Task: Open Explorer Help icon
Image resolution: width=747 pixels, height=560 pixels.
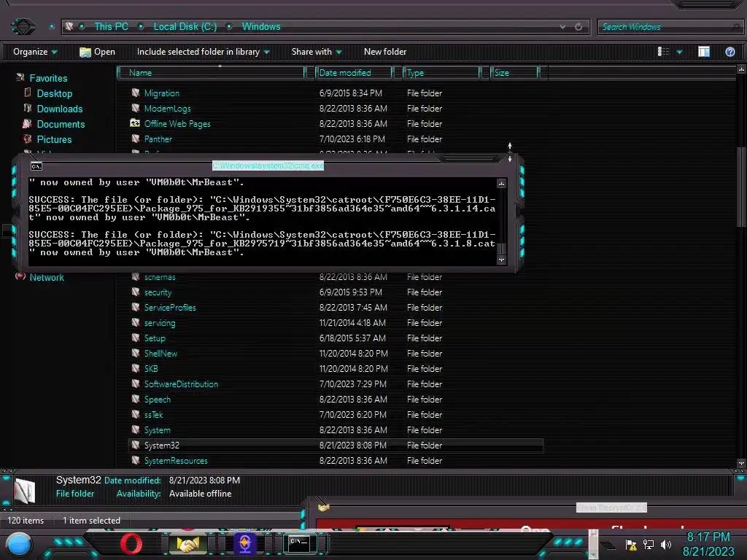Action: 729,52
